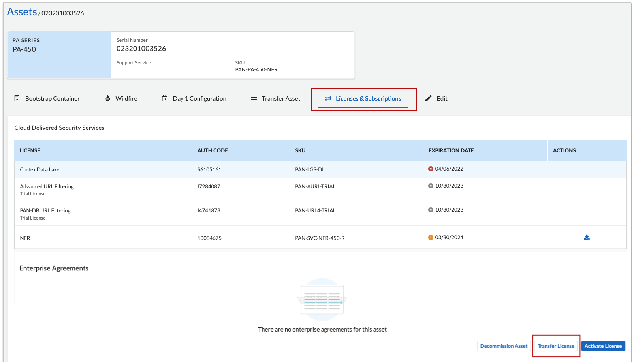The width and height of the screenshot is (634, 364).
Task: Click the red expired icon for Cortex Data Lake
Action: coord(431,169)
